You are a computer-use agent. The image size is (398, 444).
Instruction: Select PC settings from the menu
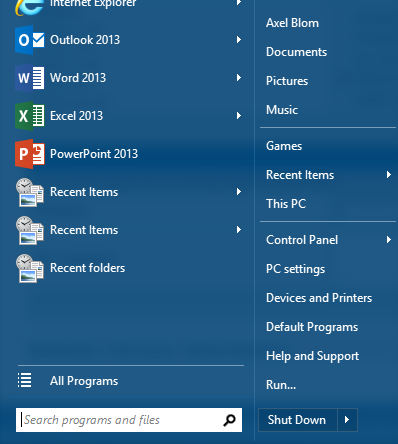point(295,269)
